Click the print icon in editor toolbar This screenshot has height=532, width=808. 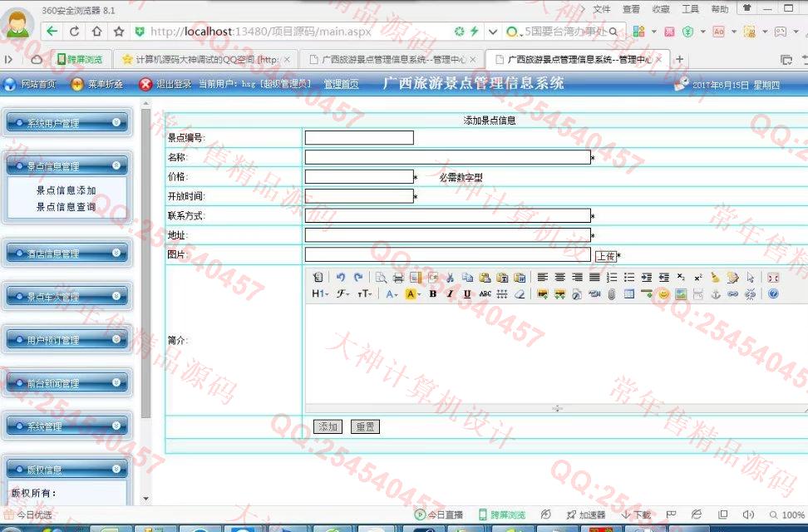point(398,278)
